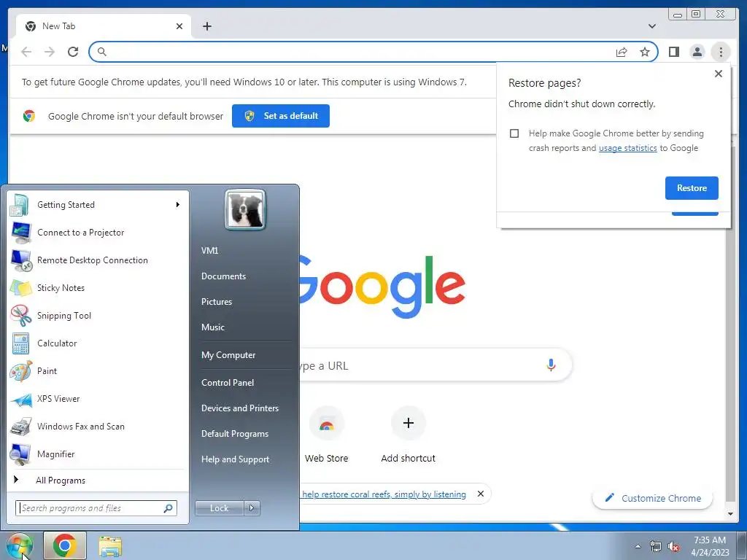Go forward in Chrome navigation

[x=50, y=52]
